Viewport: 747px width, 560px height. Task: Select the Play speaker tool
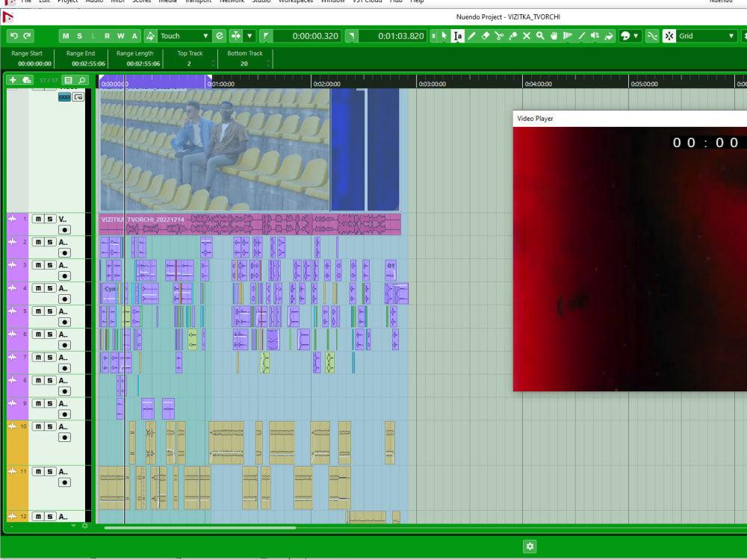(x=595, y=36)
